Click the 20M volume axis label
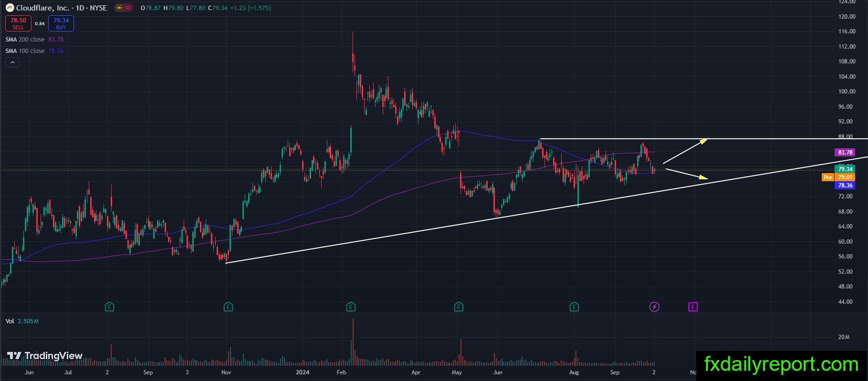The image size is (868, 381). [x=844, y=337]
